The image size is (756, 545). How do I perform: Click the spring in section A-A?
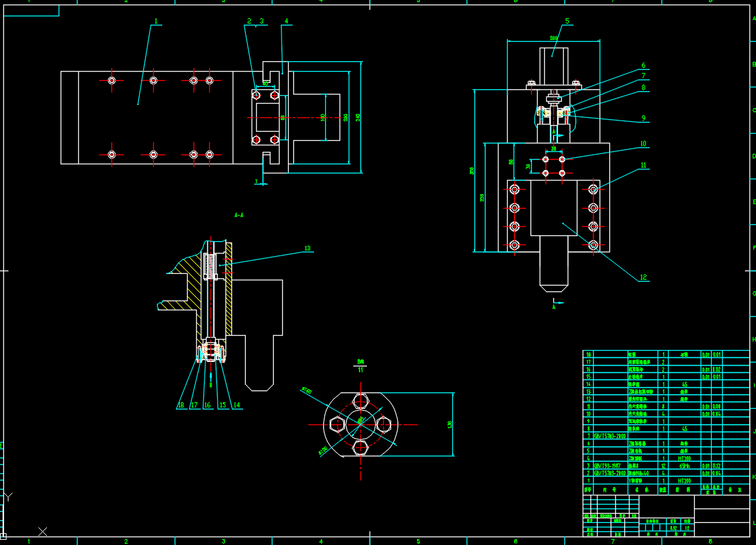210,264
